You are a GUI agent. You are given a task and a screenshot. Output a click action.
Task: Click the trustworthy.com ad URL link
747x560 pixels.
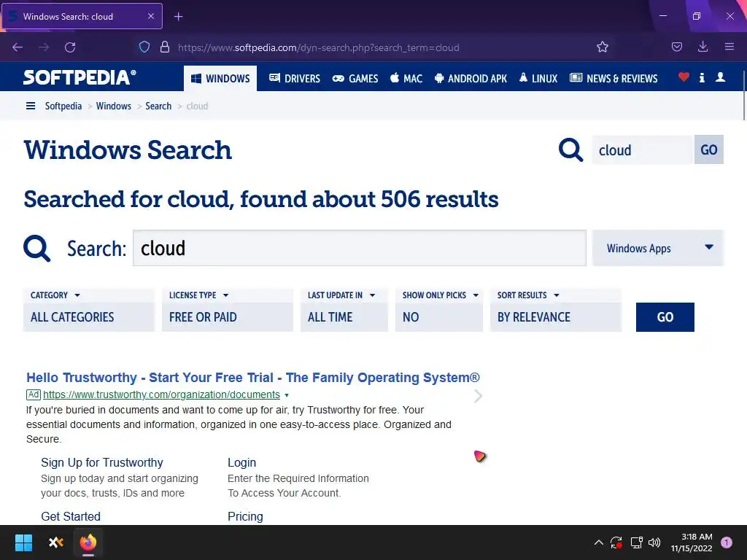[161, 394]
